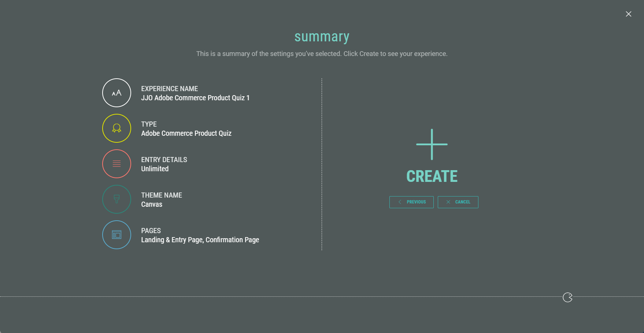
Task: Select the 'JJO Adobe Commerce Product Quiz 1' name
Action: click(x=195, y=98)
